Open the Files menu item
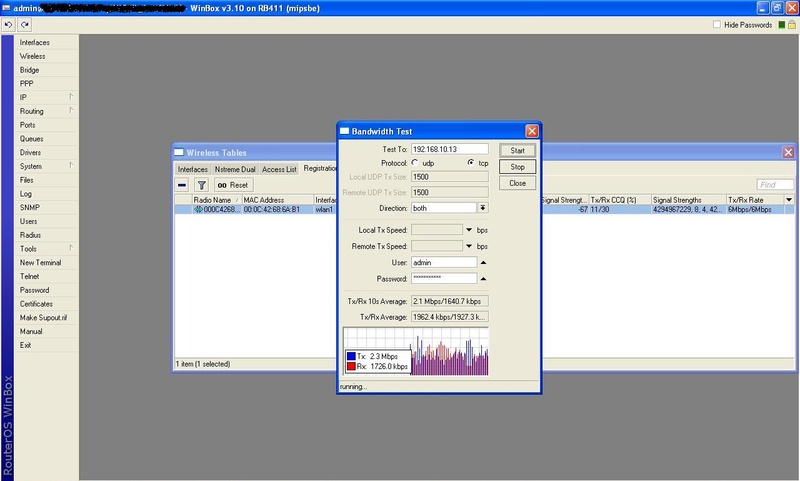 click(46, 180)
